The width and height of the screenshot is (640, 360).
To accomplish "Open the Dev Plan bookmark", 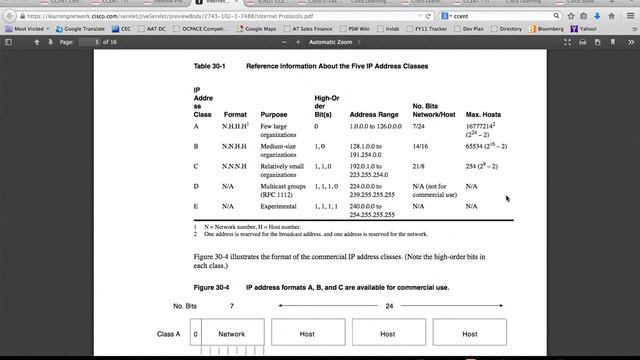I will (x=469, y=29).
